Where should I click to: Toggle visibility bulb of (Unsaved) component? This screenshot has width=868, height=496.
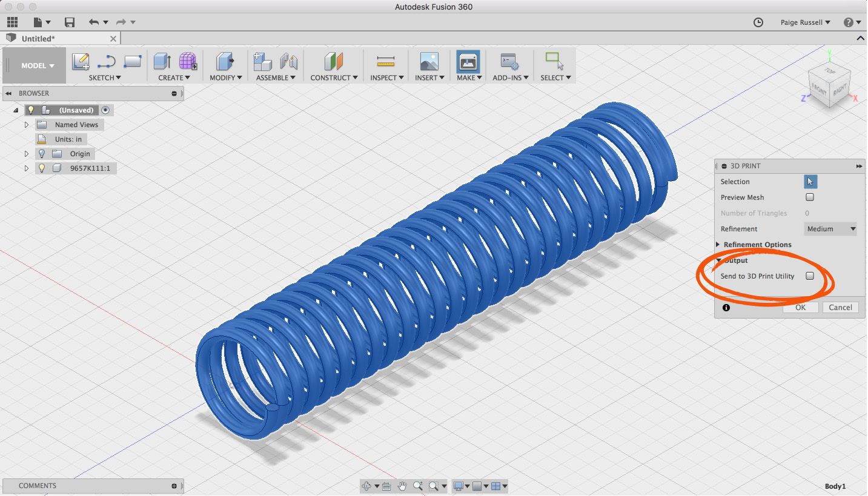click(x=31, y=110)
